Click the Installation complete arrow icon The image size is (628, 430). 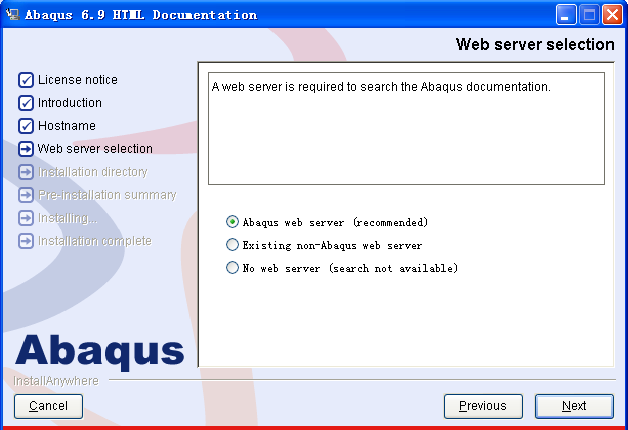[x=26, y=241]
